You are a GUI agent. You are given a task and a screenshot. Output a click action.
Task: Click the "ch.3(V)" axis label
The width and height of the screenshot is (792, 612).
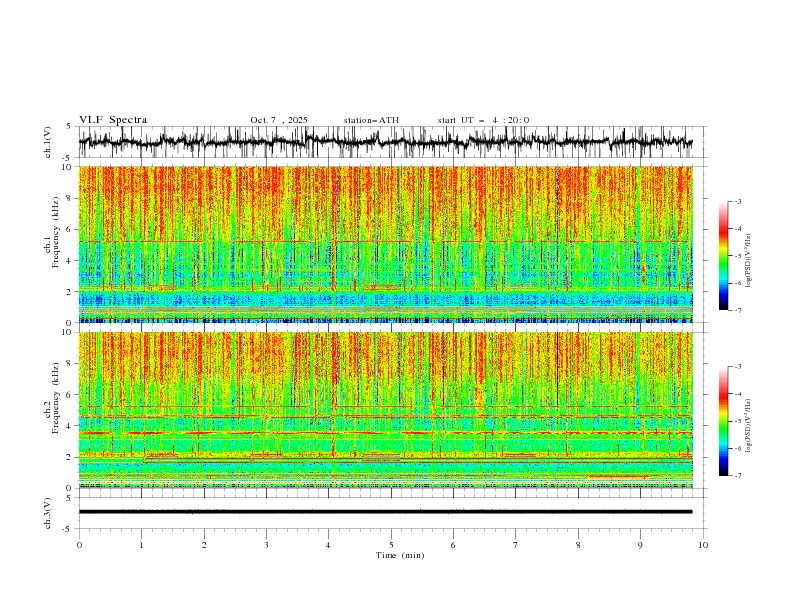(48, 513)
